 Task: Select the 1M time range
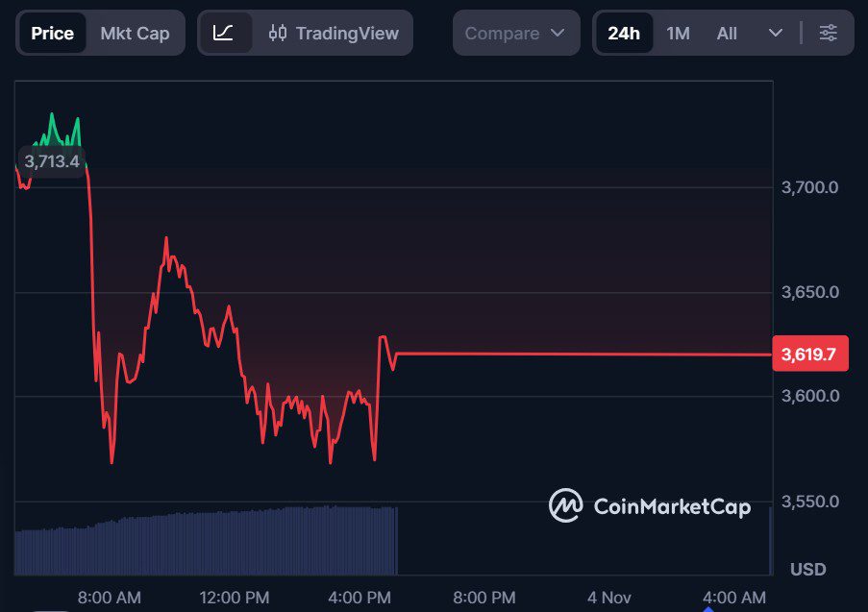(x=678, y=33)
